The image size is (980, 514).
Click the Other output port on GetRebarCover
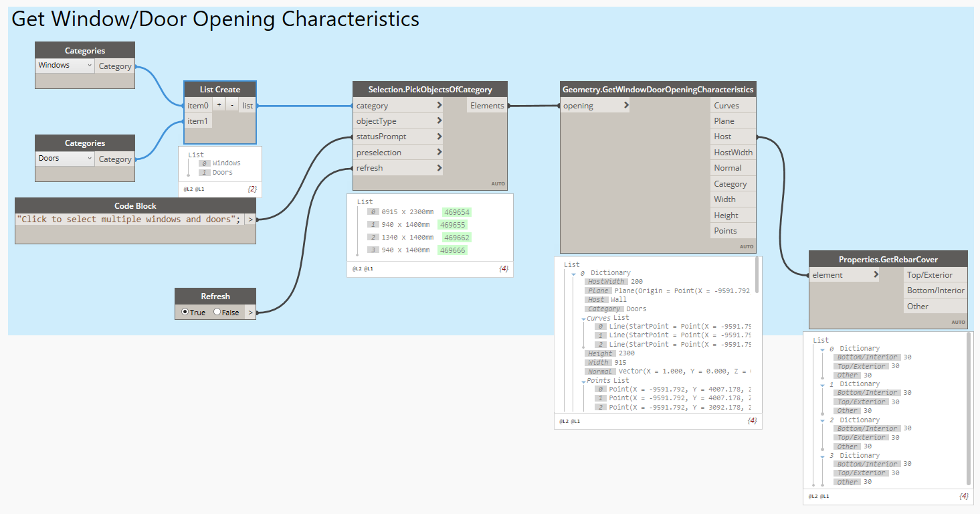tap(936, 307)
